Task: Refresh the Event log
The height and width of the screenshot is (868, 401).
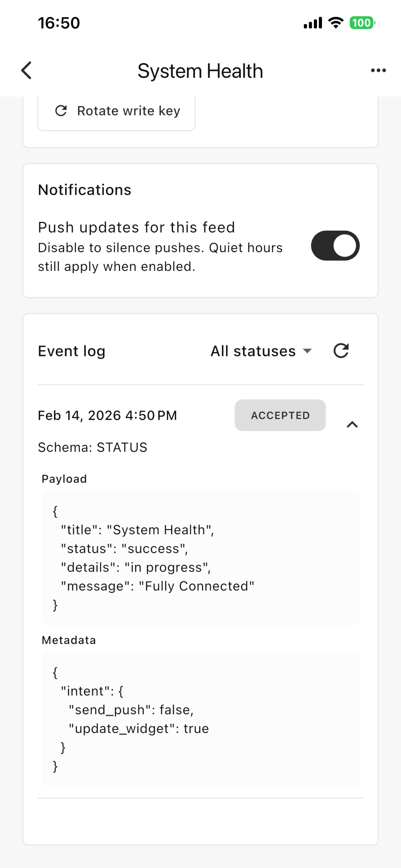Action: (341, 351)
